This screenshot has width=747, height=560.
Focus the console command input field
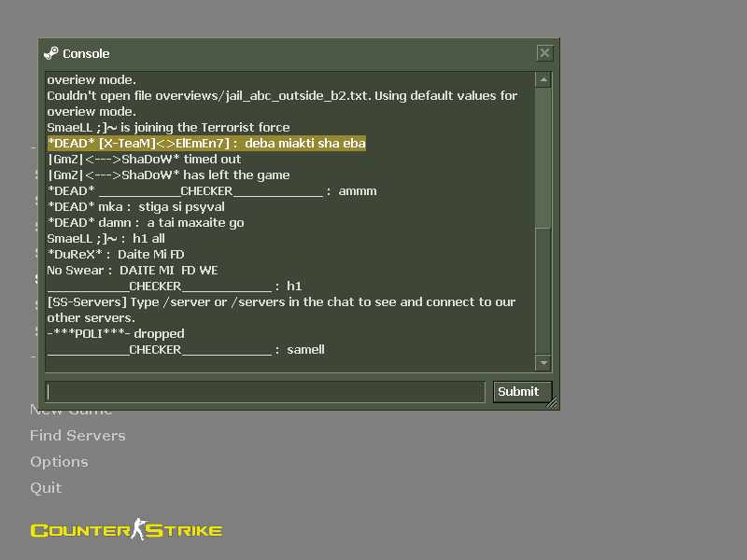265,392
